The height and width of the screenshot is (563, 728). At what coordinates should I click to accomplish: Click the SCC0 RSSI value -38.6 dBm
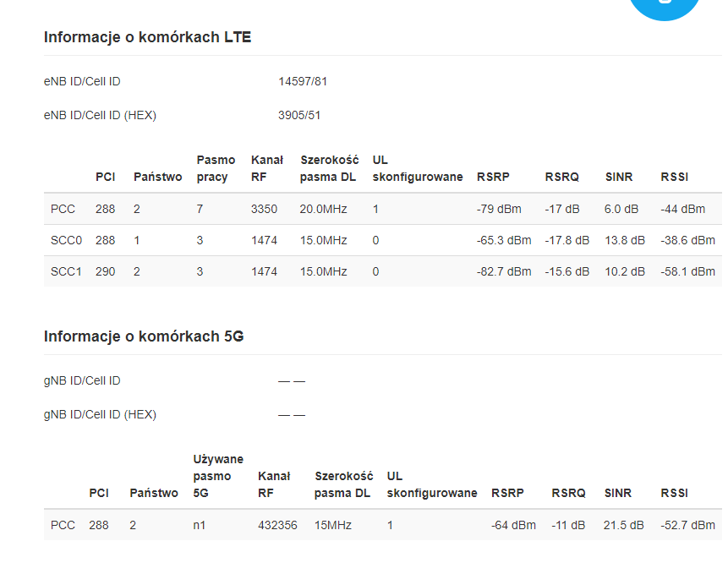[x=687, y=241]
